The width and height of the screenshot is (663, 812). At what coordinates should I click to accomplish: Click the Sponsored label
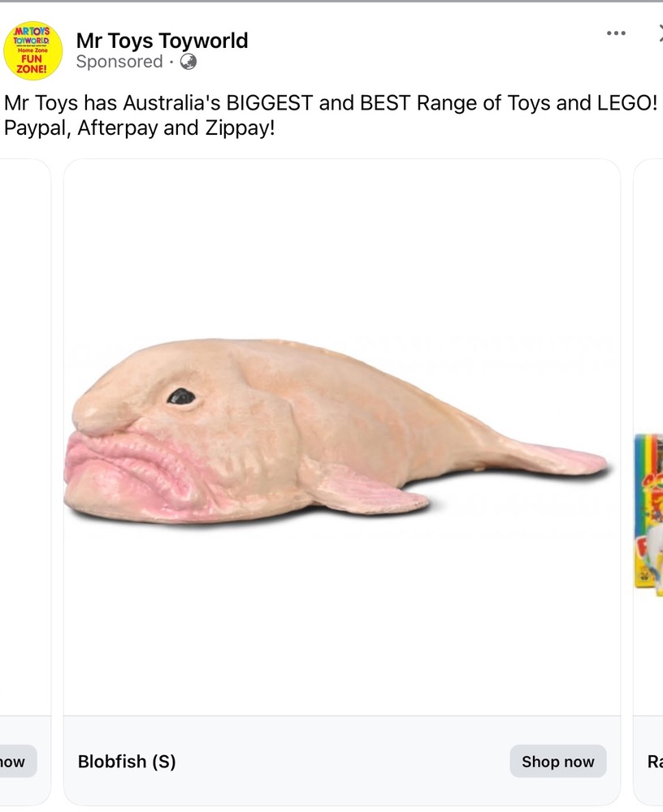[119, 62]
